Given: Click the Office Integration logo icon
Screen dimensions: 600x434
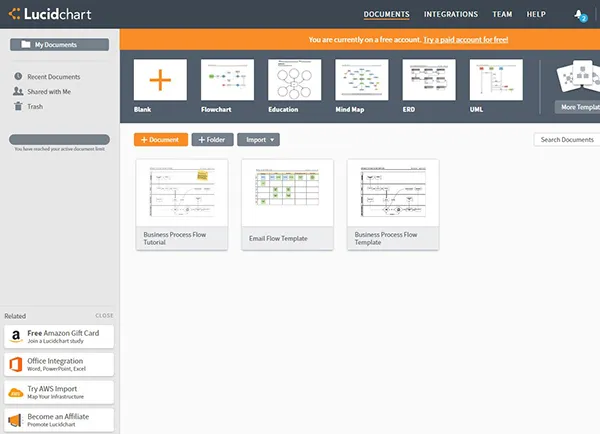Looking at the screenshot, I should click(x=16, y=364).
